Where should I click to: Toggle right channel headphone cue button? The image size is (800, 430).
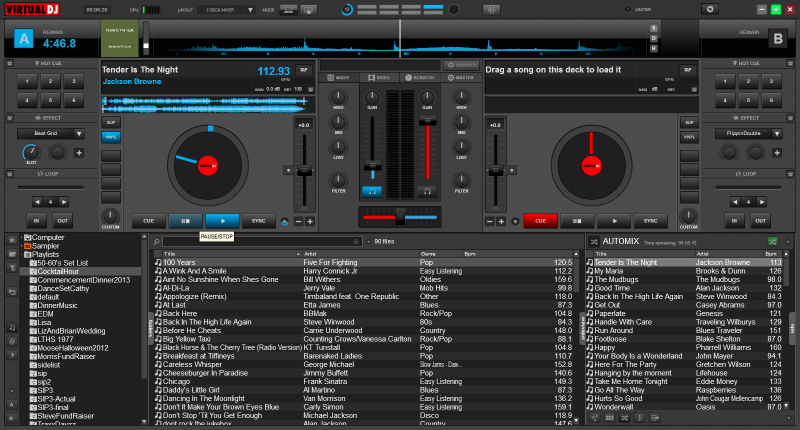point(427,192)
